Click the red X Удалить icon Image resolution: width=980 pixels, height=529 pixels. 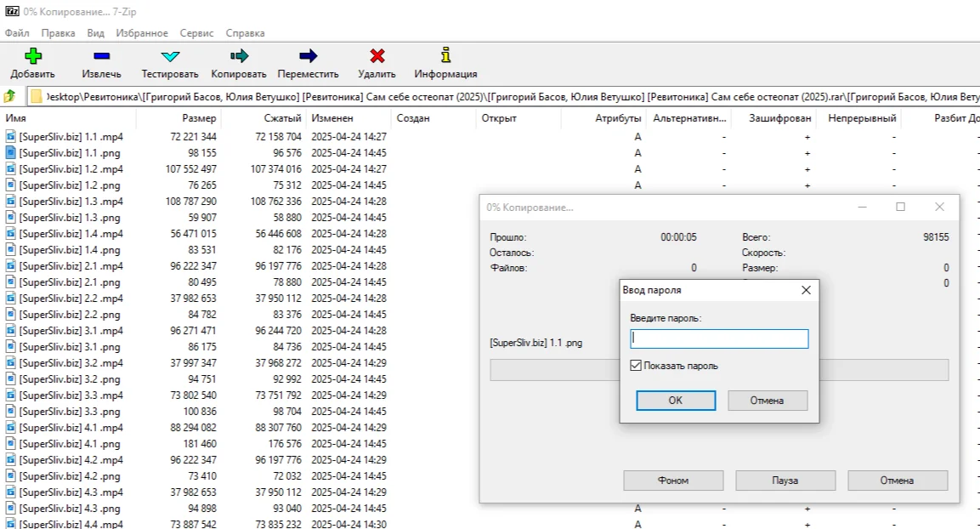point(377,56)
